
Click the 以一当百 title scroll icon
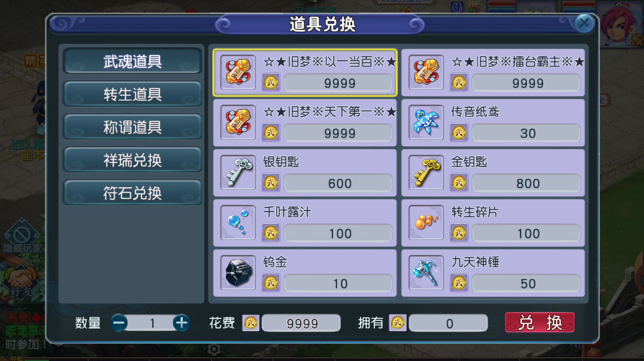[x=238, y=72]
